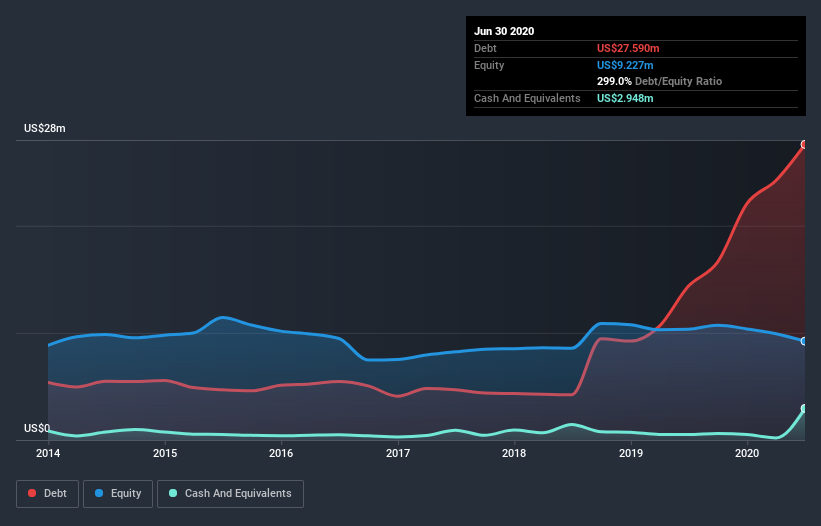Image resolution: width=821 pixels, height=526 pixels.
Task: Click the Equity label in tooltip
Action: point(489,65)
